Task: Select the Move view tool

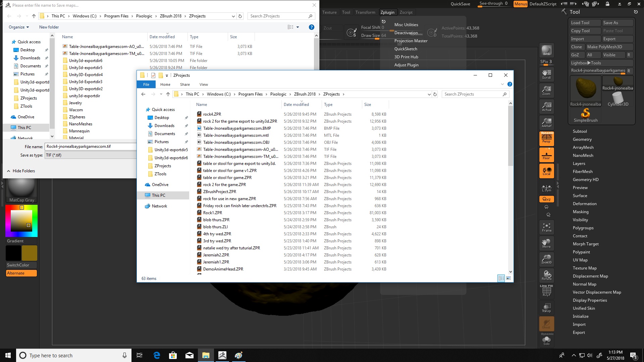Action: (x=546, y=243)
